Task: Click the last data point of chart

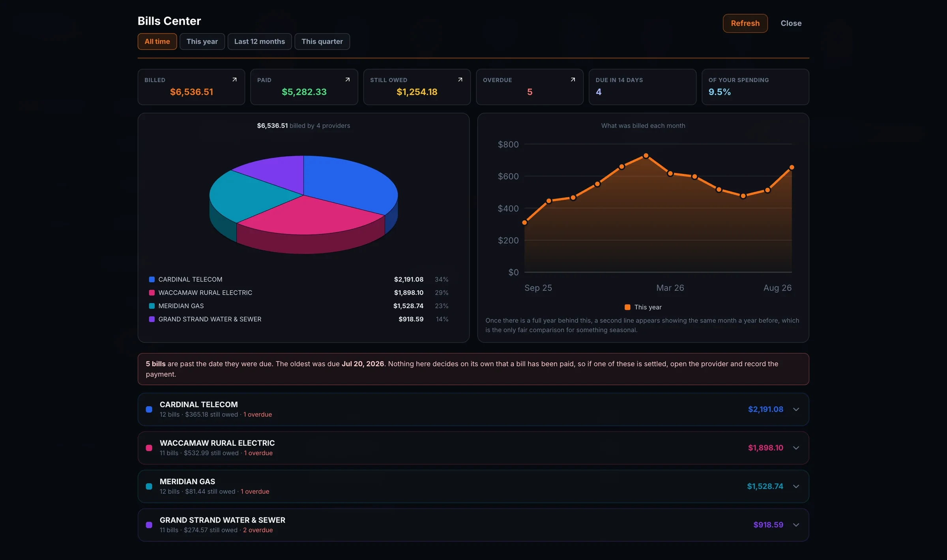Action: point(792,167)
